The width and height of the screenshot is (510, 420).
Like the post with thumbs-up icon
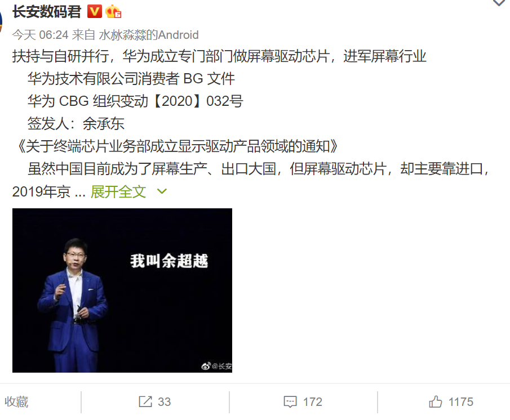pos(435,402)
